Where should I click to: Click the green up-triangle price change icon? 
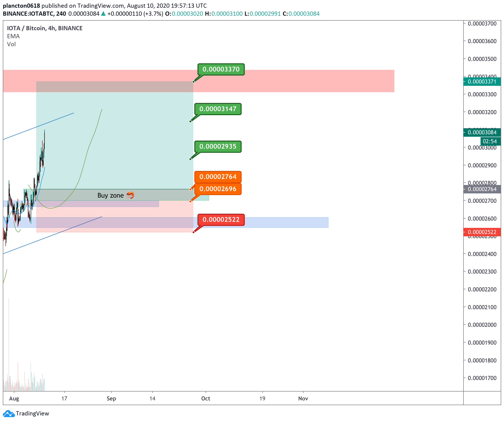click(103, 14)
